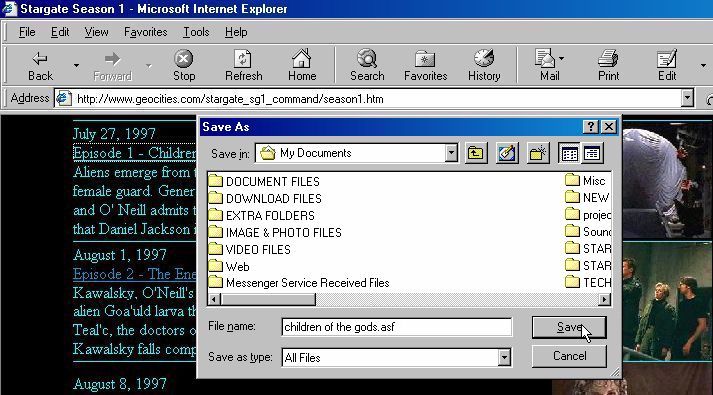Screen dimensions: 713x395
Task: Switch to List view in Save As
Action: 569,154
